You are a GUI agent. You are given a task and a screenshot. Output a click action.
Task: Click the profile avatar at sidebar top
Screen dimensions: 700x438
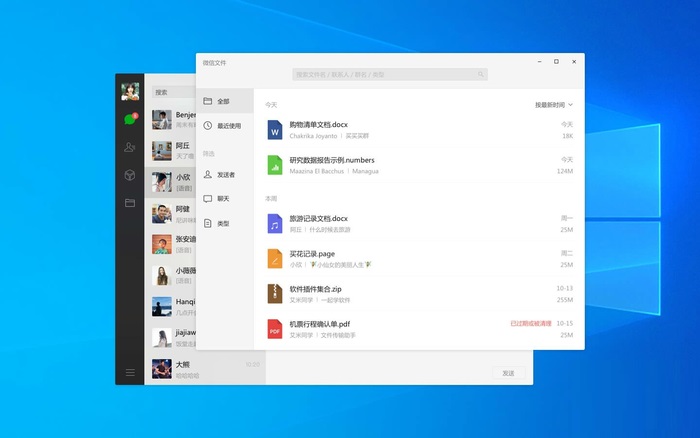point(129,91)
